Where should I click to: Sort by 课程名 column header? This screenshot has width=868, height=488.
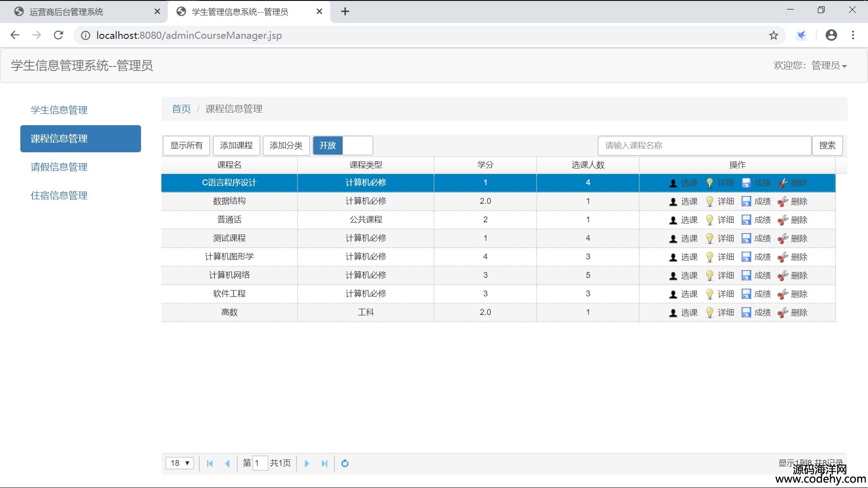229,165
